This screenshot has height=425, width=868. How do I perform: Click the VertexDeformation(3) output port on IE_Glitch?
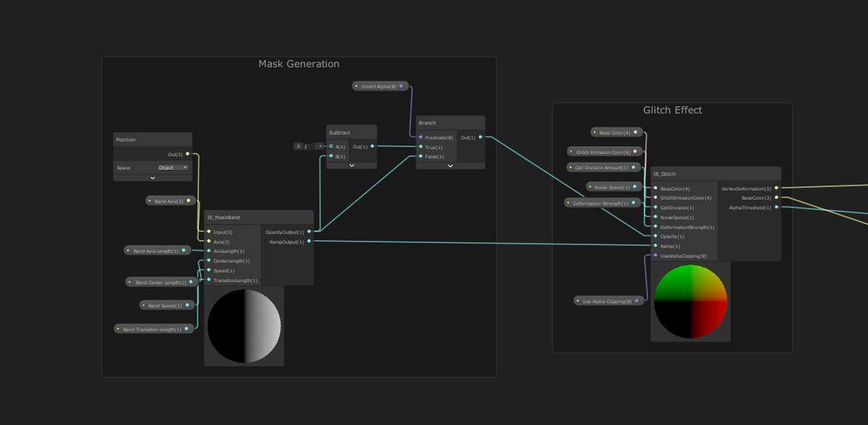[776, 189]
